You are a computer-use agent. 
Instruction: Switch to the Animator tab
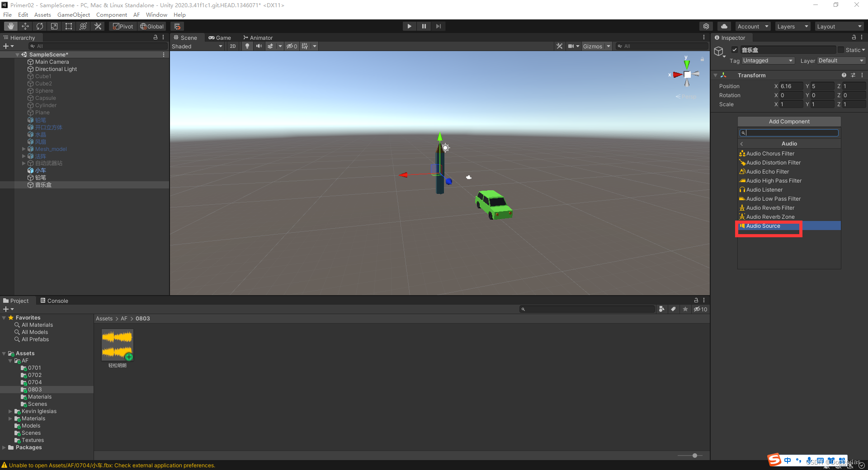pos(258,38)
